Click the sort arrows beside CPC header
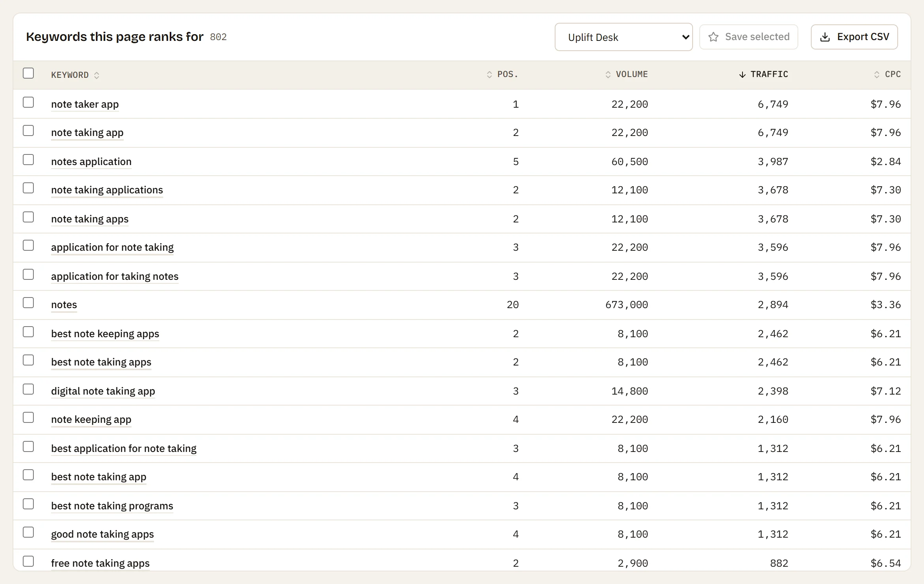 point(877,75)
